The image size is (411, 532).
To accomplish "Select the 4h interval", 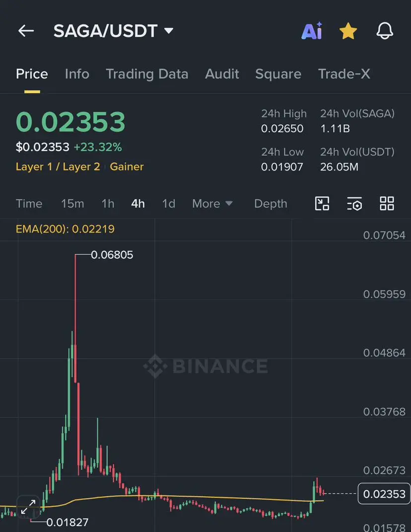I will 138,204.
